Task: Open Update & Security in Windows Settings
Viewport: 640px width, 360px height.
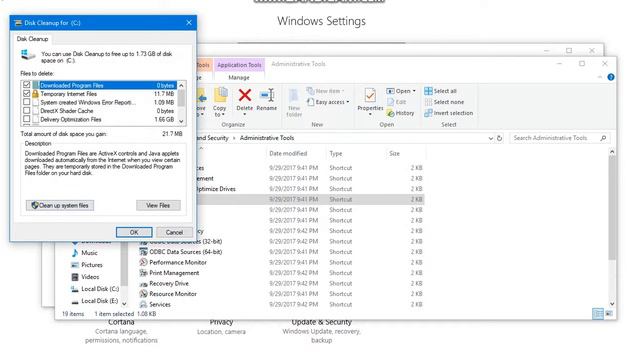Action: [321, 331]
